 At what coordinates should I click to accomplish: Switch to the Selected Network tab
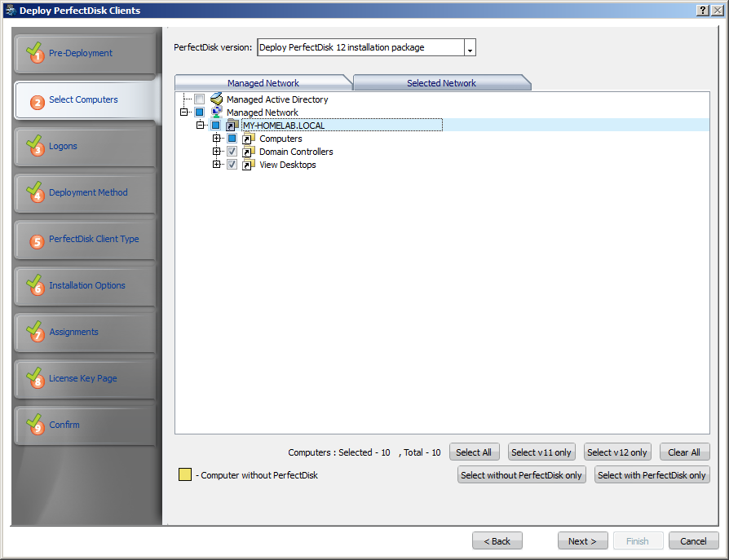(x=441, y=83)
